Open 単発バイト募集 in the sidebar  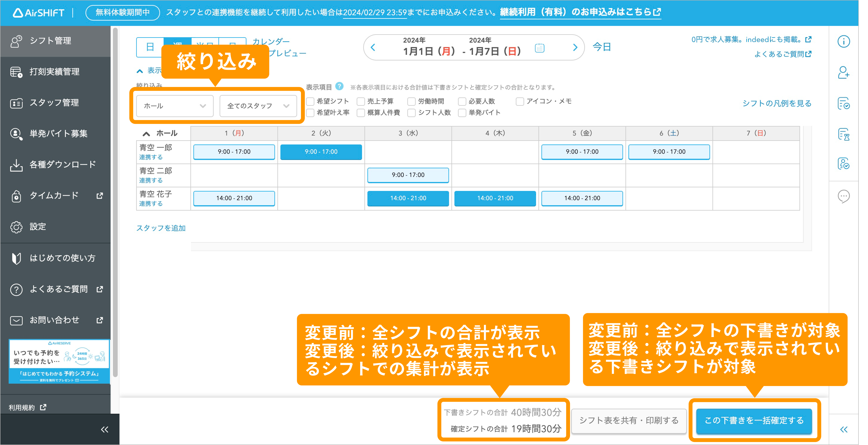tap(56, 134)
